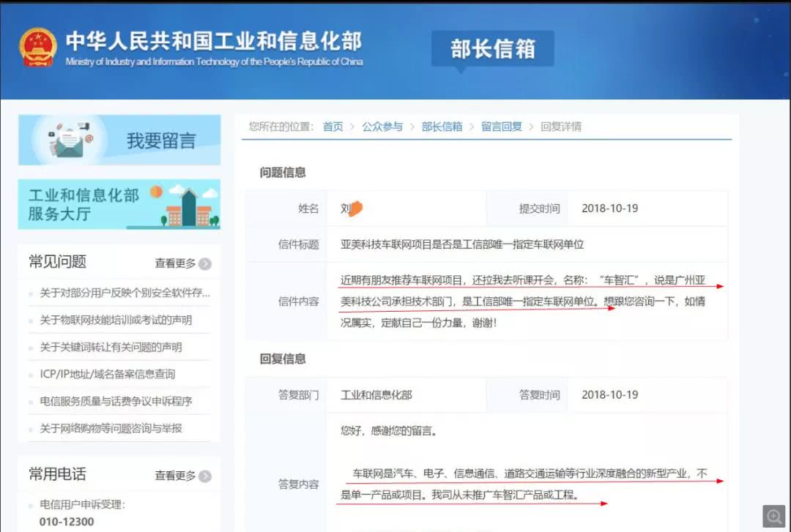Open 关于对部分用户反映个别安全软件存... link
The image size is (791, 532).
pyautogui.click(x=125, y=293)
